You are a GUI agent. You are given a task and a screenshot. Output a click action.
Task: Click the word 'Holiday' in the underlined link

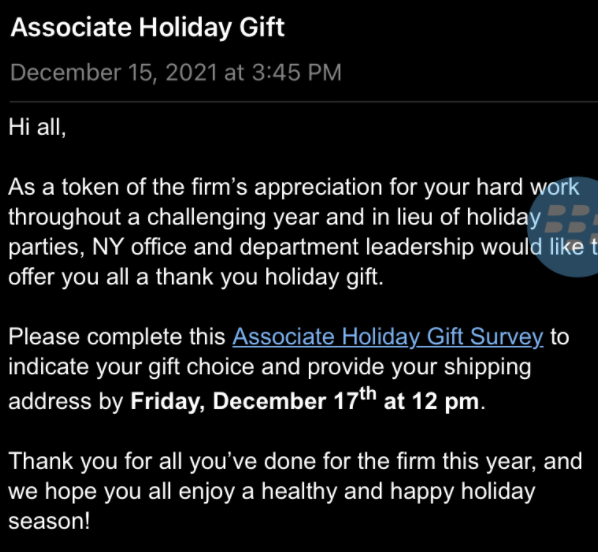380,338
